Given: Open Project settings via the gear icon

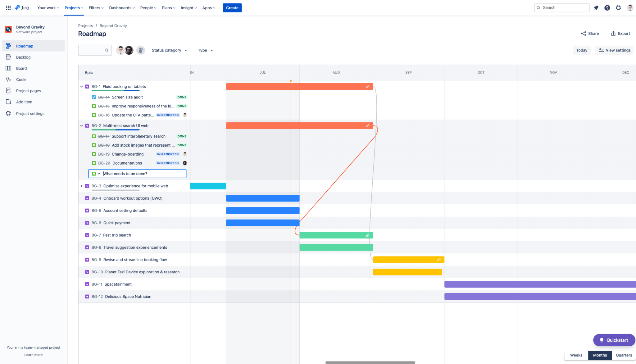Looking at the screenshot, I should (x=9, y=113).
